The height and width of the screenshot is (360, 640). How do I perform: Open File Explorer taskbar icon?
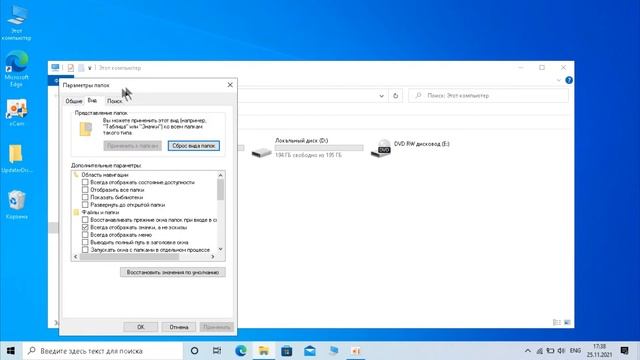point(264,351)
